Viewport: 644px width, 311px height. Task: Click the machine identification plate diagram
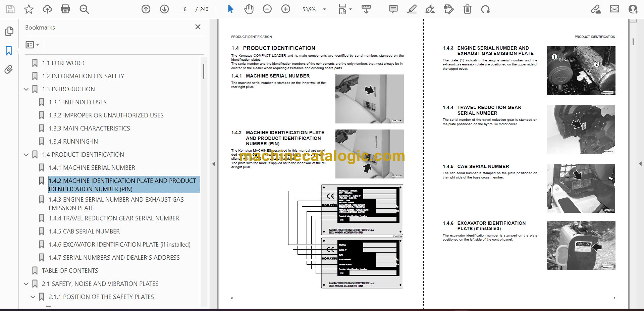coord(345,236)
